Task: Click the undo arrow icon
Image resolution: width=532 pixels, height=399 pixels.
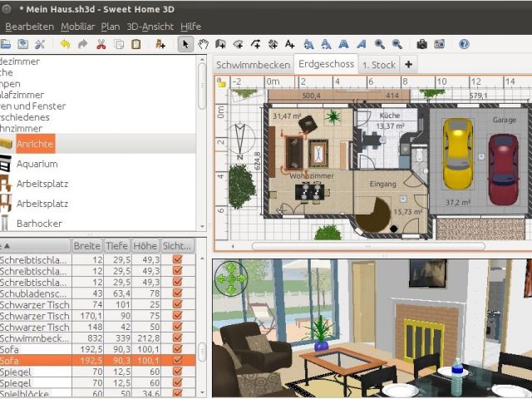Action: click(x=65, y=44)
